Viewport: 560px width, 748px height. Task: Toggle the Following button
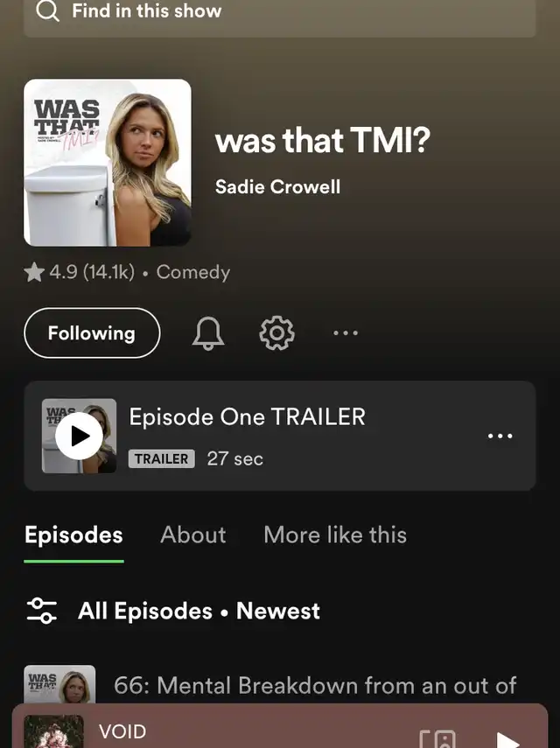(92, 333)
